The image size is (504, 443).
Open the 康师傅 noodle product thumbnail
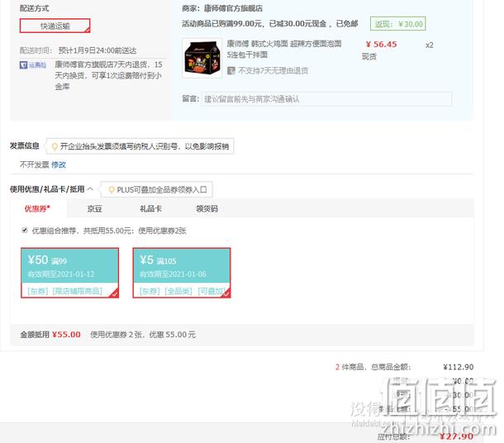[x=202, y=58]
